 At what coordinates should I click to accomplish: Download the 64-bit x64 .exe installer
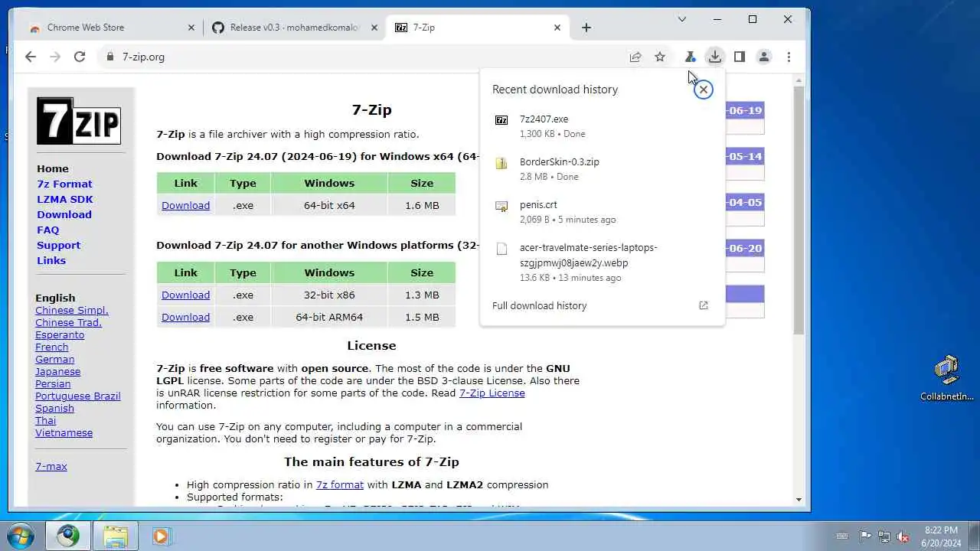point(185,205)
